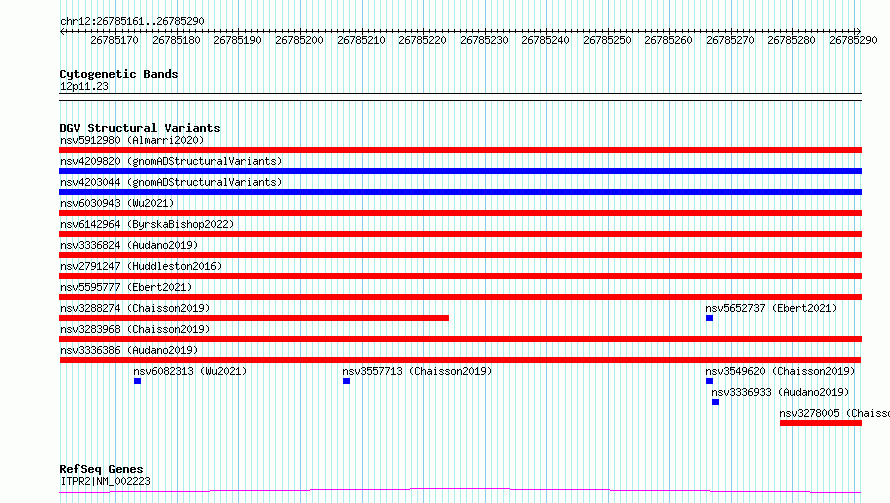Click the blue bar under nsv4209820
890x503 pixels.
(x=460, y=171)
